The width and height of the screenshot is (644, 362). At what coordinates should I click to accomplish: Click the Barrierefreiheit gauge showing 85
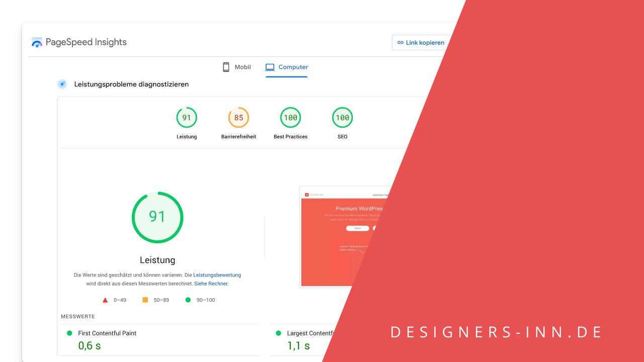pyautogui.click(x=238, y=117)
